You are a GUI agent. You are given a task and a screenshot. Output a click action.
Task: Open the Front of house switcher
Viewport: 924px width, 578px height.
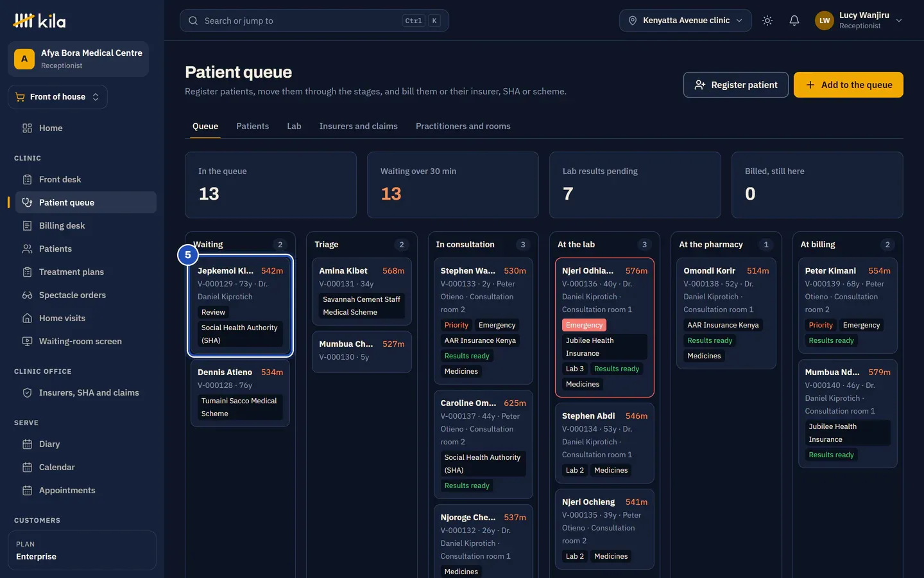pyautogui.click(x=58, y=97)
